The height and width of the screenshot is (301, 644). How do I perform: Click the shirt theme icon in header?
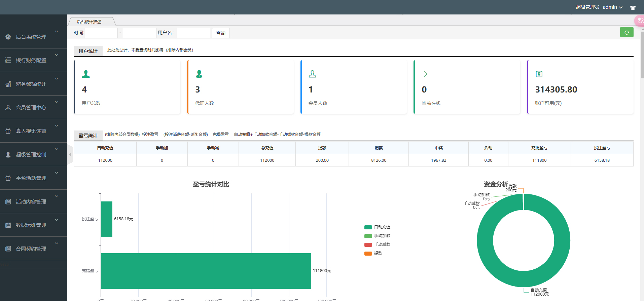coord(633,7)
